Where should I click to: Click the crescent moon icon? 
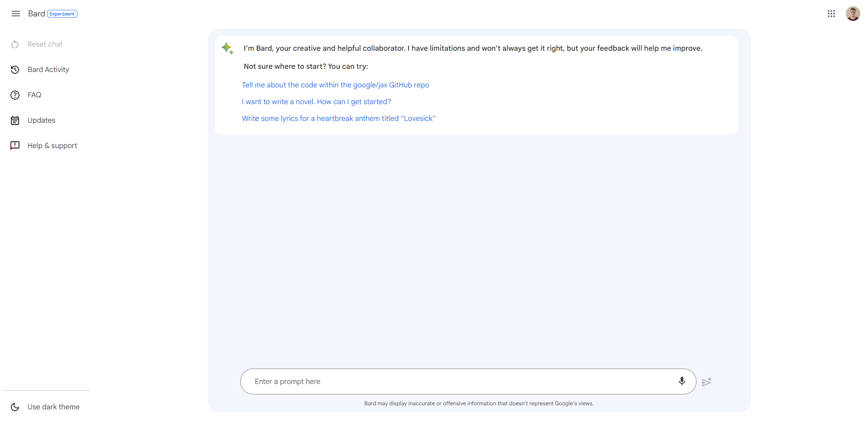tap(15, 407)
